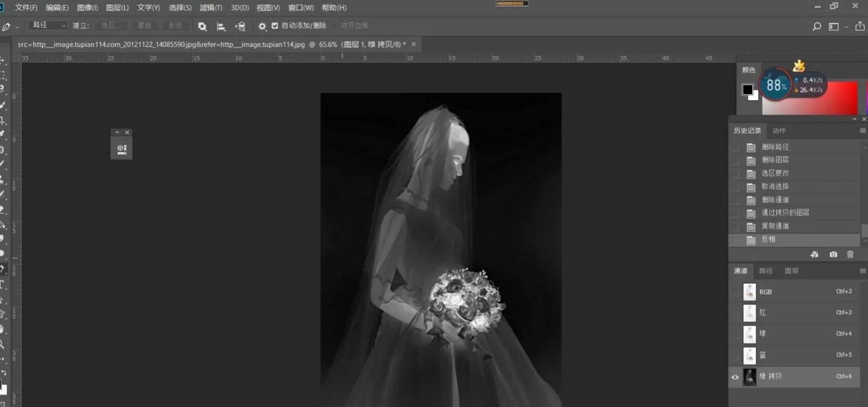This screenshot has height=407, width=868.
Task: Select the path alignment icon in options bar
Action: (221, 25)
